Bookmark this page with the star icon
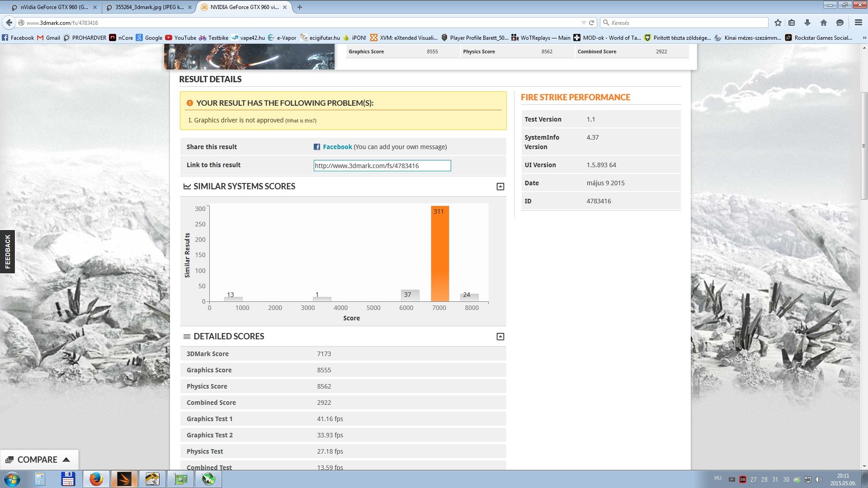 [778, 23]
